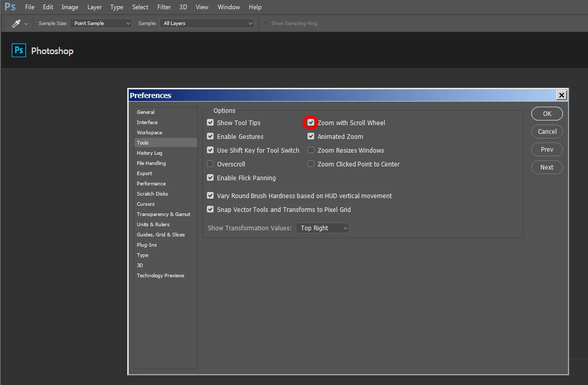This screenshot has height=385, width=588.
Task: Select Transparency & Gamut category
Action: (166, 214)
